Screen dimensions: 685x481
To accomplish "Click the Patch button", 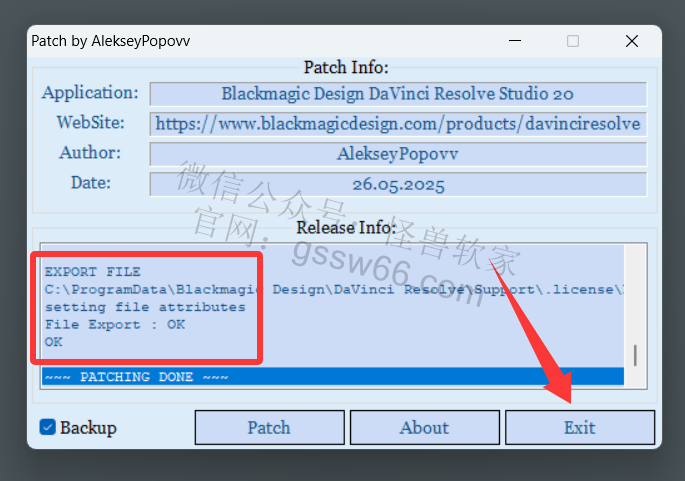I will coord(270,427).
